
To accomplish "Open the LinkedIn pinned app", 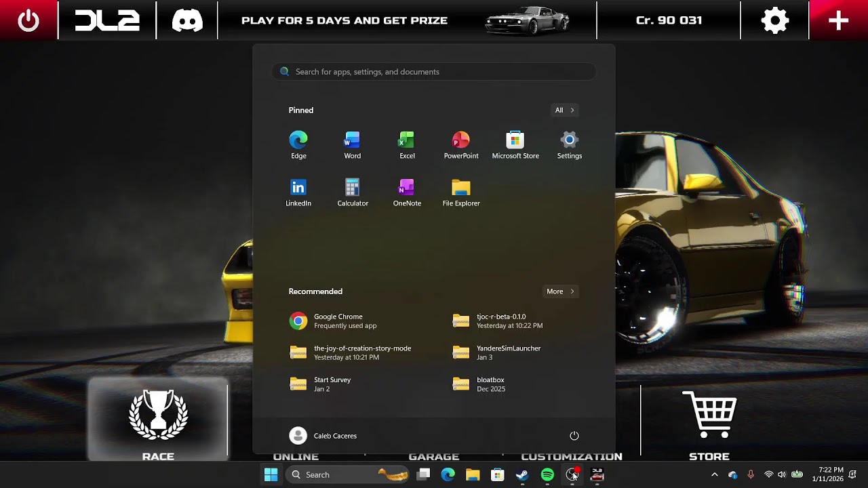I will [298, 193].
